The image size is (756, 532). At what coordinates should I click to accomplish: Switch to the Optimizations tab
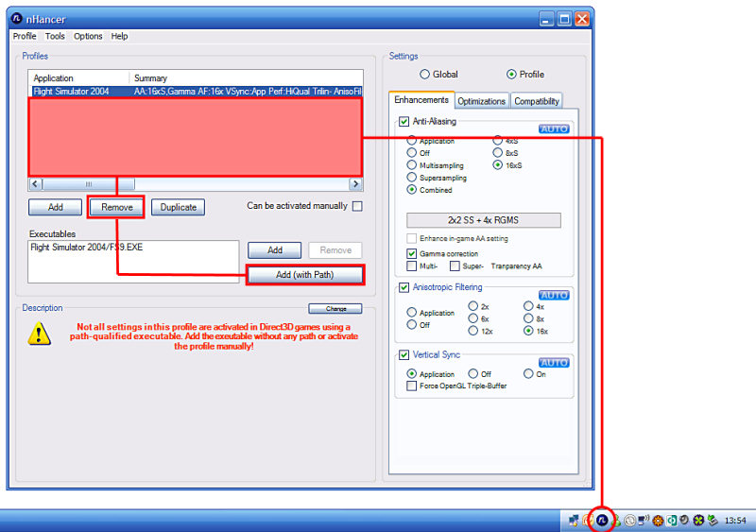[482, 101]
